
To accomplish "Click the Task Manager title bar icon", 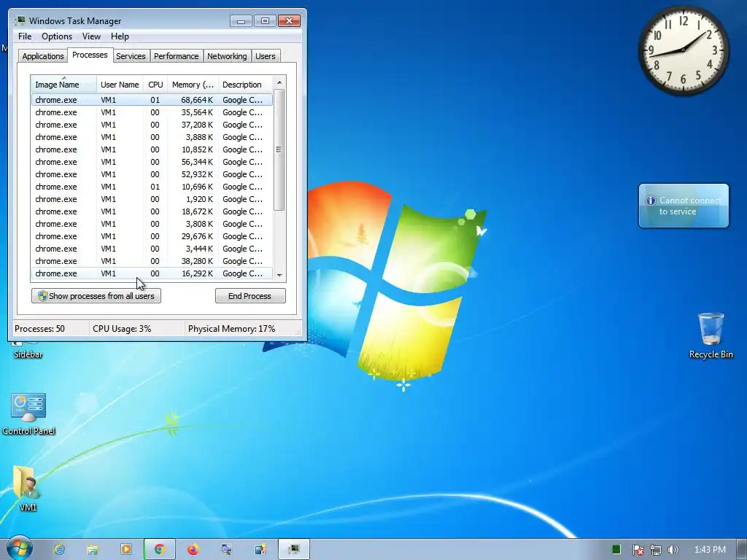I will pyautogui.click(x=20, y=20).
